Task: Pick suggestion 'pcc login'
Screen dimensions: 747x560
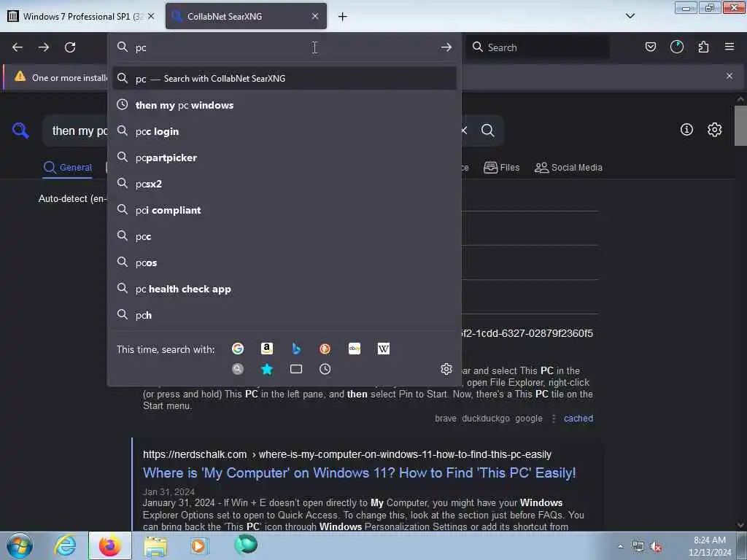Action: [x=285, y=131]
